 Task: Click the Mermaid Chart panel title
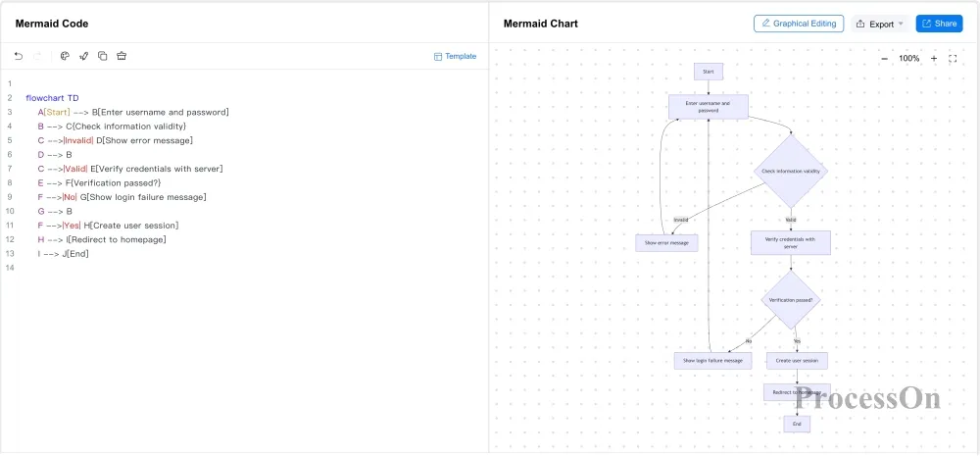pos(541,24)
